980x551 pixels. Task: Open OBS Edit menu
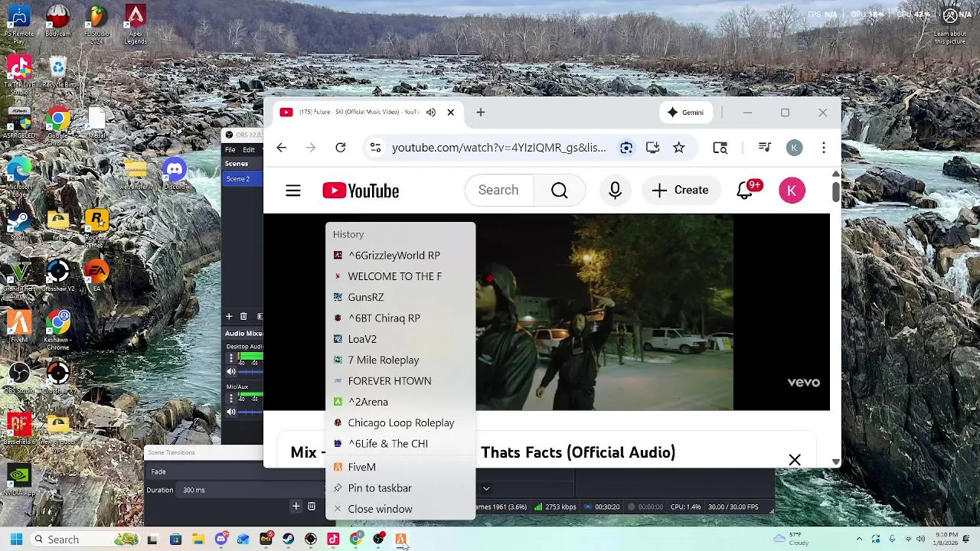(x=249, y=150)
